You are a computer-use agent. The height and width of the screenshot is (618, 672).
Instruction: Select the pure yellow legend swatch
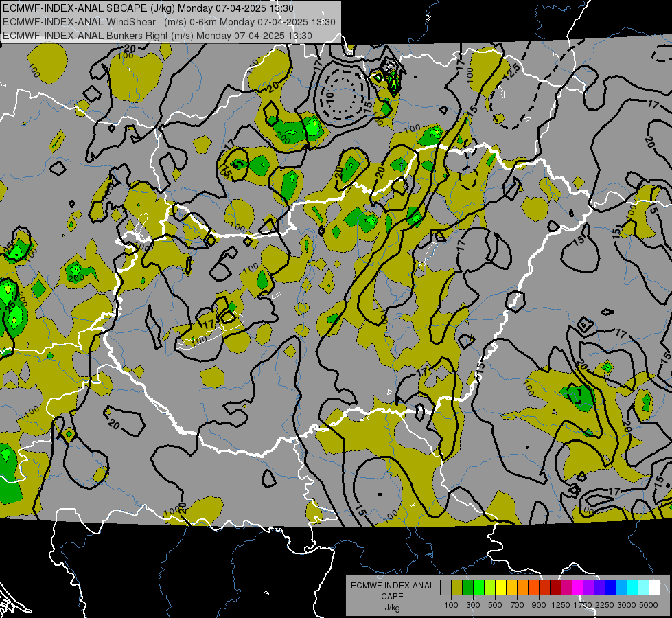tap(500, 588)
